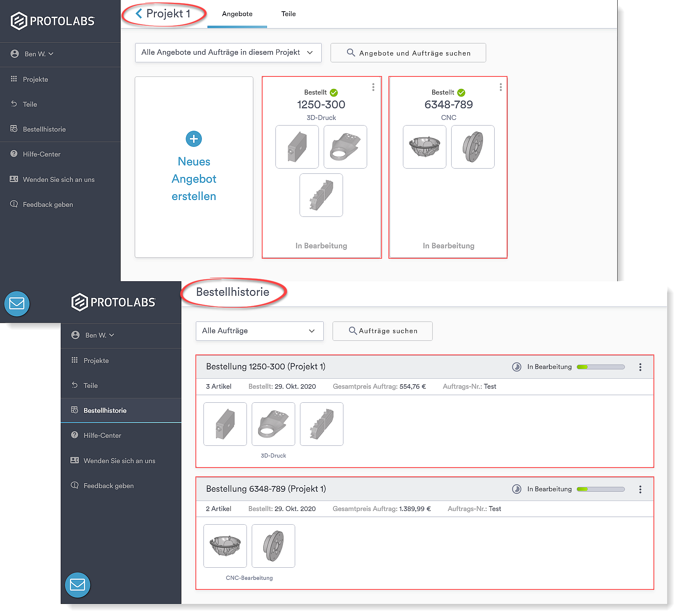Open three-dot menu for Bestellung 6348-789
Viewport: 682px width, 616px height.
coord(640,489)
